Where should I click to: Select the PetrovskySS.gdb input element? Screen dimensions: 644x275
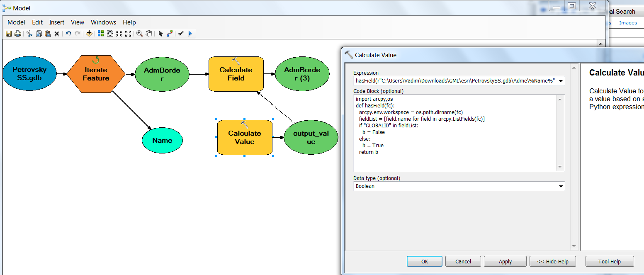[29, 74]
